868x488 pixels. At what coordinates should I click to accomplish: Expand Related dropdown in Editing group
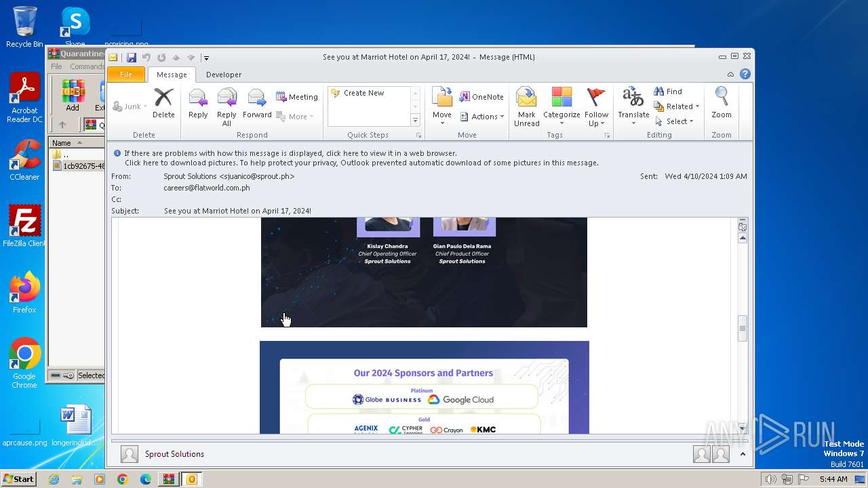point(676,106)
